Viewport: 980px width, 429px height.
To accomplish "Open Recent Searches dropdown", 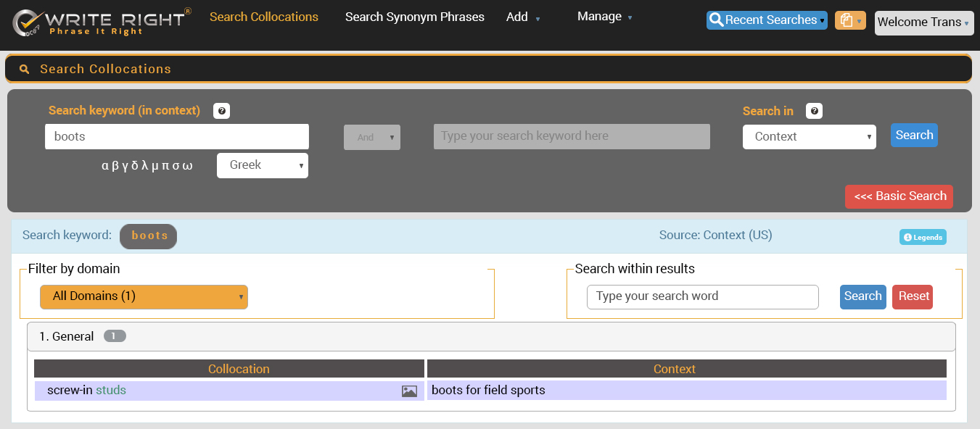I will [x=766, y=20].
